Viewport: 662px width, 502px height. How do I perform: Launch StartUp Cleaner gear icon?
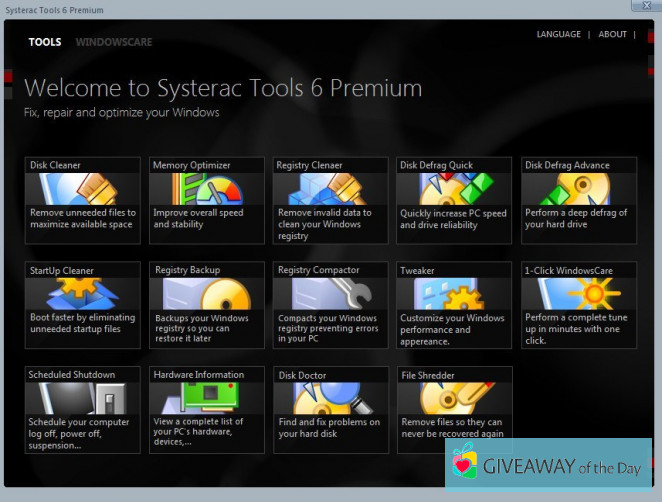coord(82,293)
